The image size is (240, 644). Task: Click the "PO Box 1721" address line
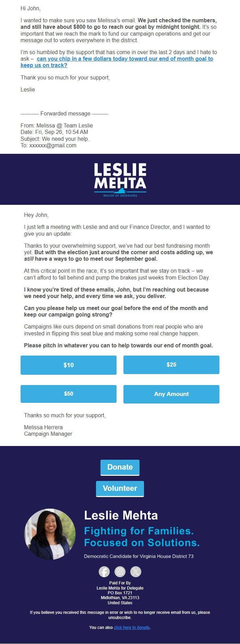(120, 593)
